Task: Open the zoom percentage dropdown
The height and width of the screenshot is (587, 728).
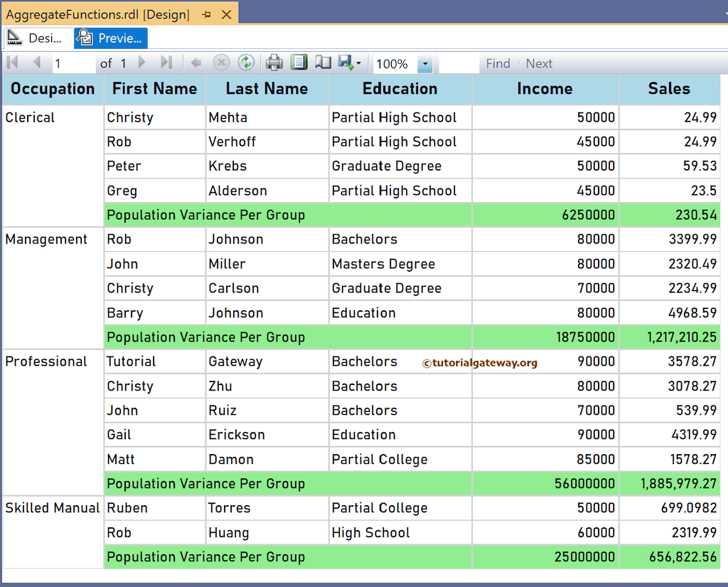Action: 425,63
